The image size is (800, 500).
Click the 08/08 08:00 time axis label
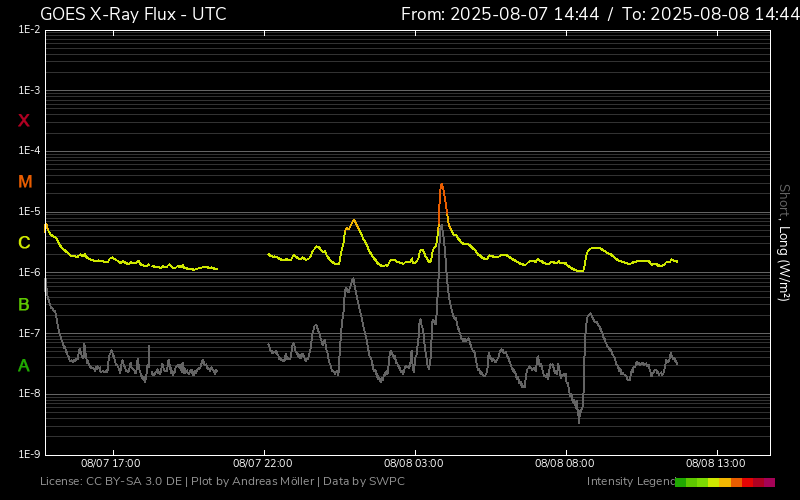pos(565,464)
